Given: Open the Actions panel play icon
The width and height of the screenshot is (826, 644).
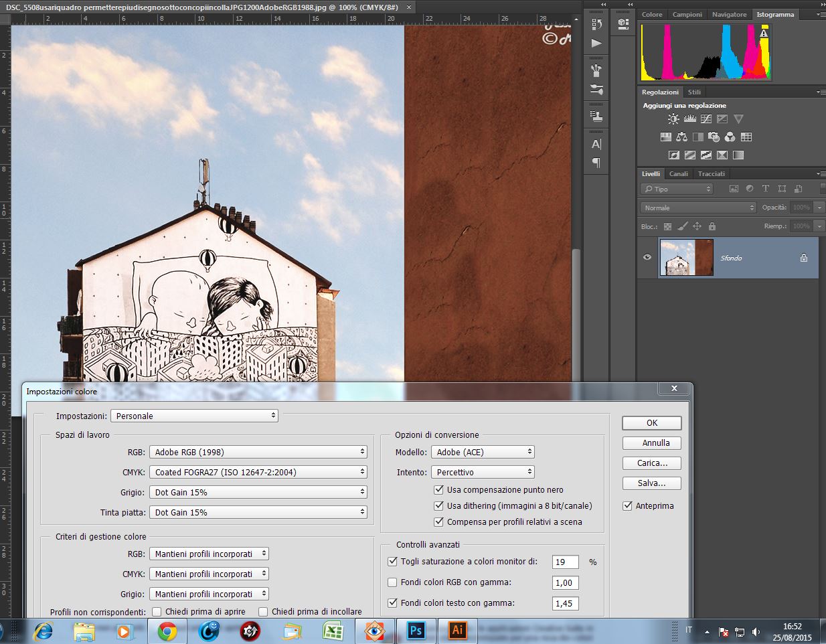Looking at the screenshot, I should tap(596, 44).
